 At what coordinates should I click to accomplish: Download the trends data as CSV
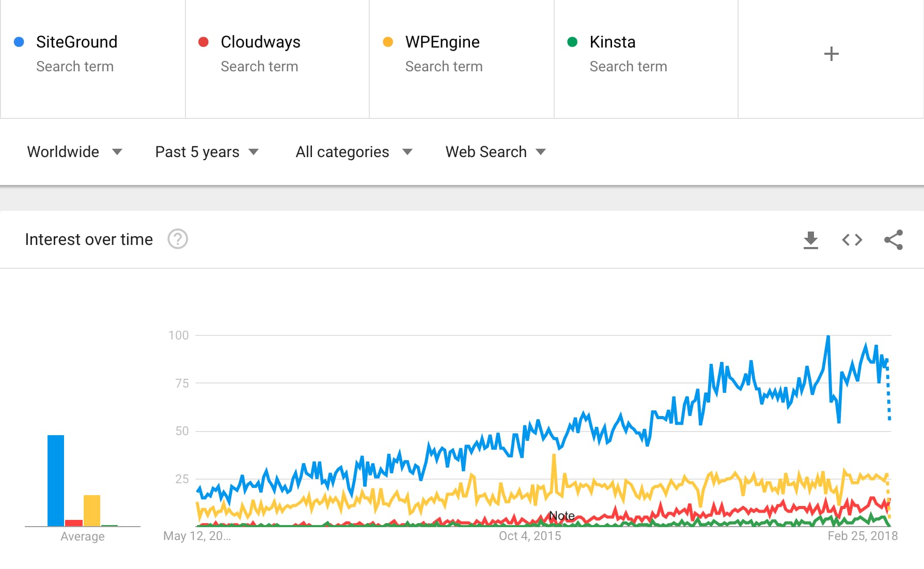coord(811,239)
